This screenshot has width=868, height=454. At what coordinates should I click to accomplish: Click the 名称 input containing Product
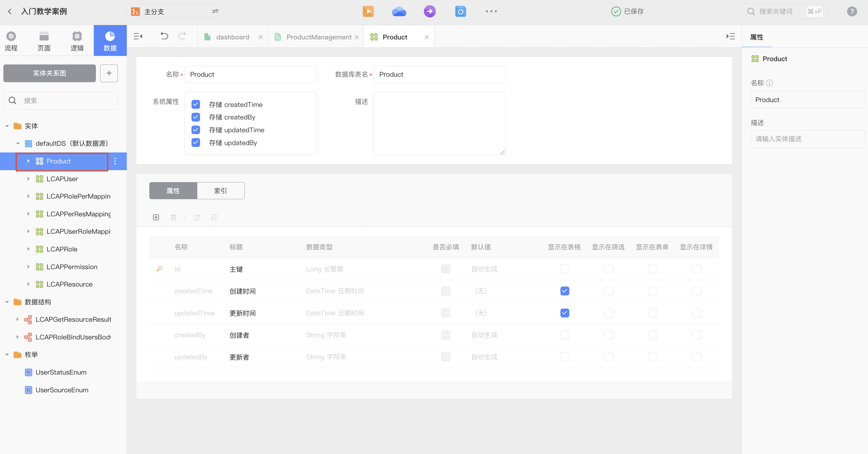[250, 75]
